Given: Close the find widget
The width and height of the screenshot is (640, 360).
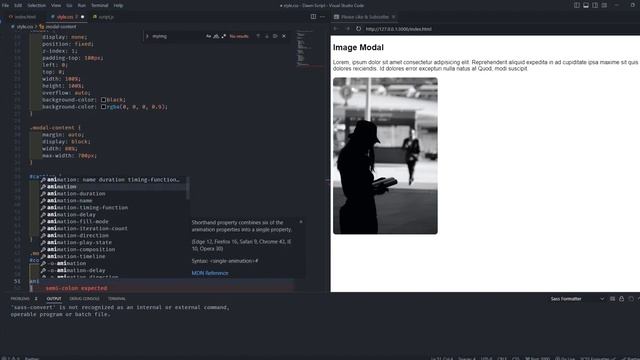Looking at the screenshot, I should 284,36.
